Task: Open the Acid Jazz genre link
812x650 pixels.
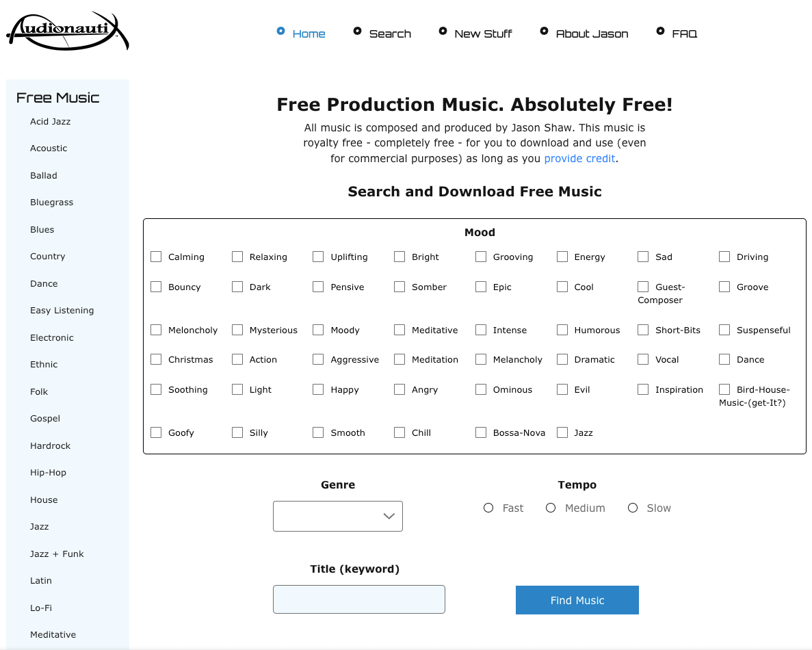Action: tap(50, 121)
